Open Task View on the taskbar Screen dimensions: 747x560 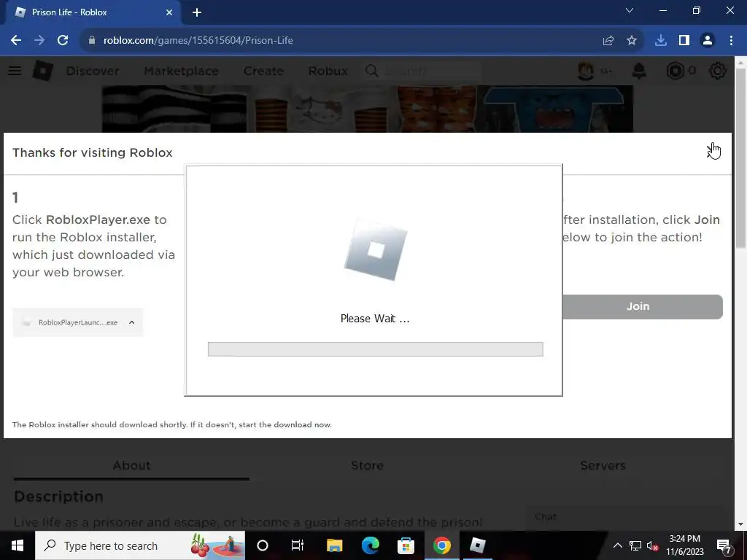pyautogui.click(x=298, y=545)
